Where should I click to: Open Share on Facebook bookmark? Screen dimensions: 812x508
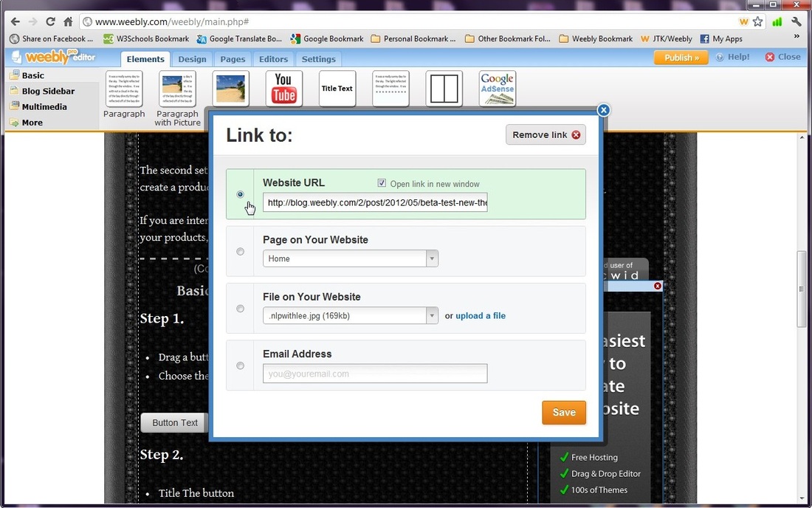[x=51, y=39]
